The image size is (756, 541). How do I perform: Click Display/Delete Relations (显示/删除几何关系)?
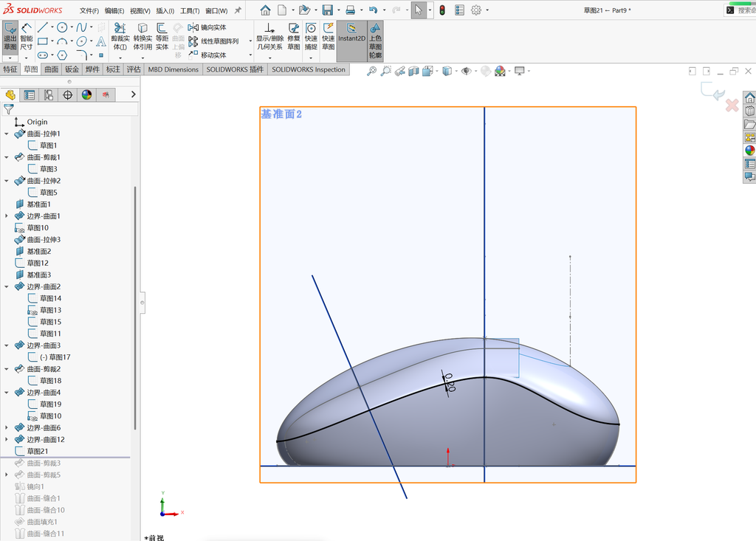click(x=269, y=37)
